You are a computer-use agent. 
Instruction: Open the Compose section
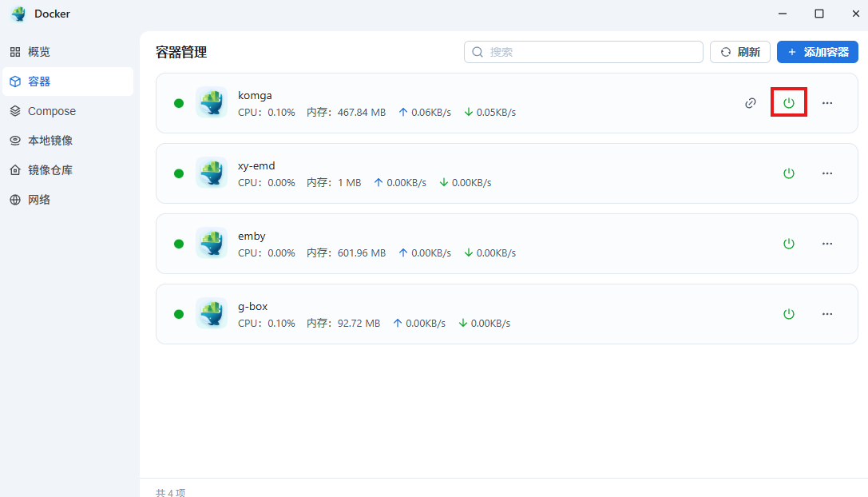(x=68, y=111)
